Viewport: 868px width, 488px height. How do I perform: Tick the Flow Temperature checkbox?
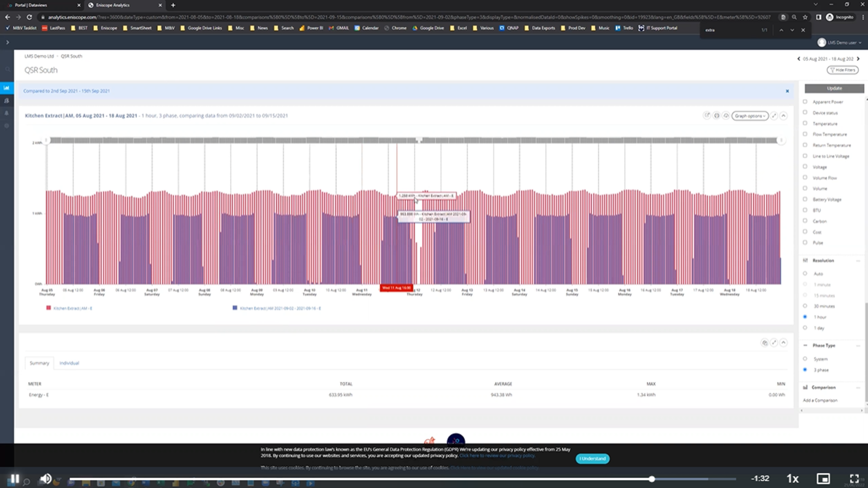pos(805,134)
